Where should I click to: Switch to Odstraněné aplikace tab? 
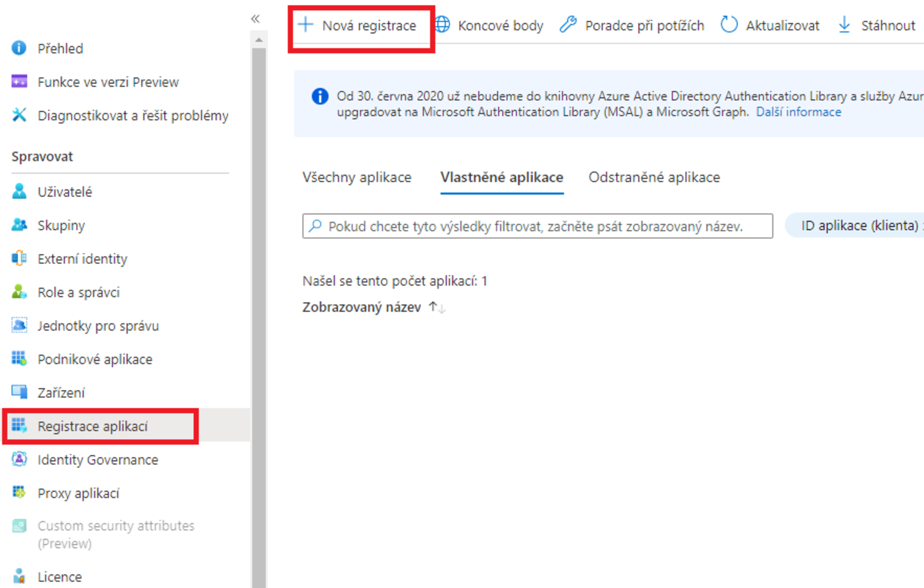coord(654,177)
